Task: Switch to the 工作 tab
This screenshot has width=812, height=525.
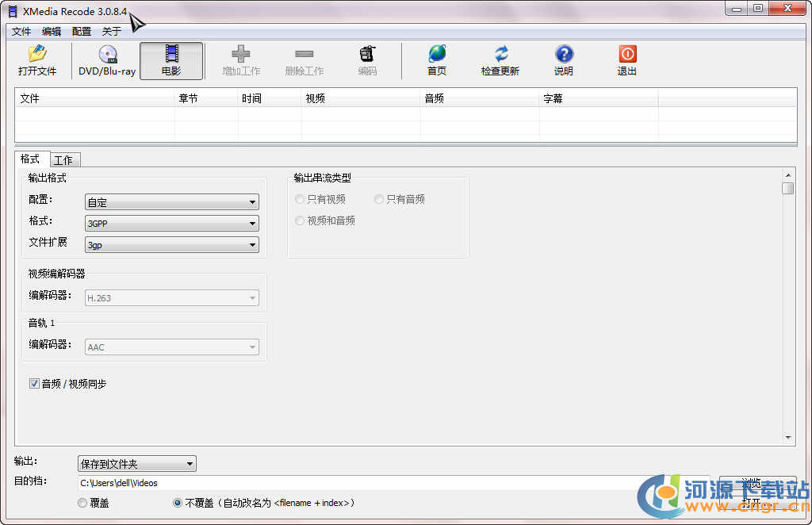Action: (x=63, y=160)
